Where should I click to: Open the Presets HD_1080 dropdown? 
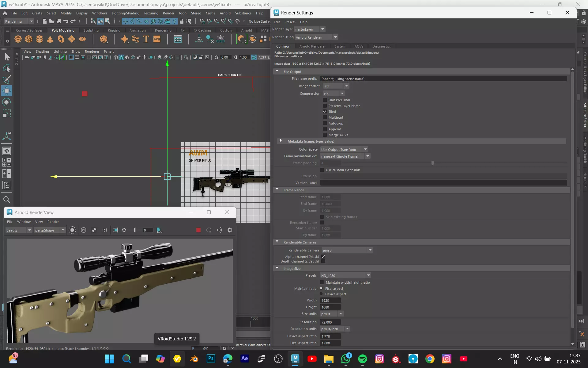pos(345,276)
